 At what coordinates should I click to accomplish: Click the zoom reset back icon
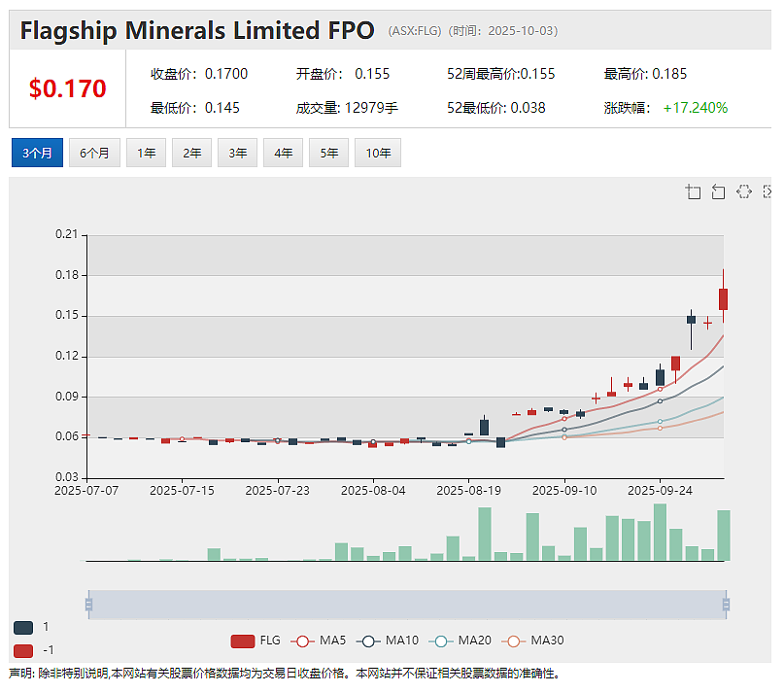point(719,191)
